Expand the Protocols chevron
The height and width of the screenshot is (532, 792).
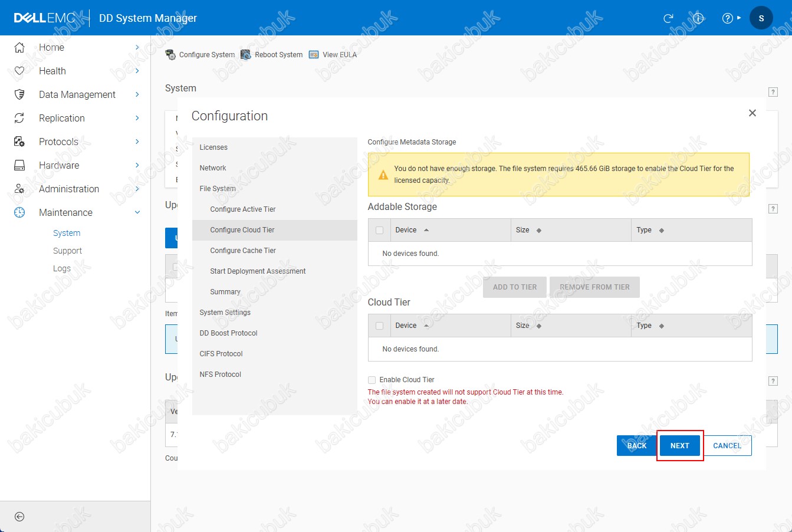tap(137, 142)
